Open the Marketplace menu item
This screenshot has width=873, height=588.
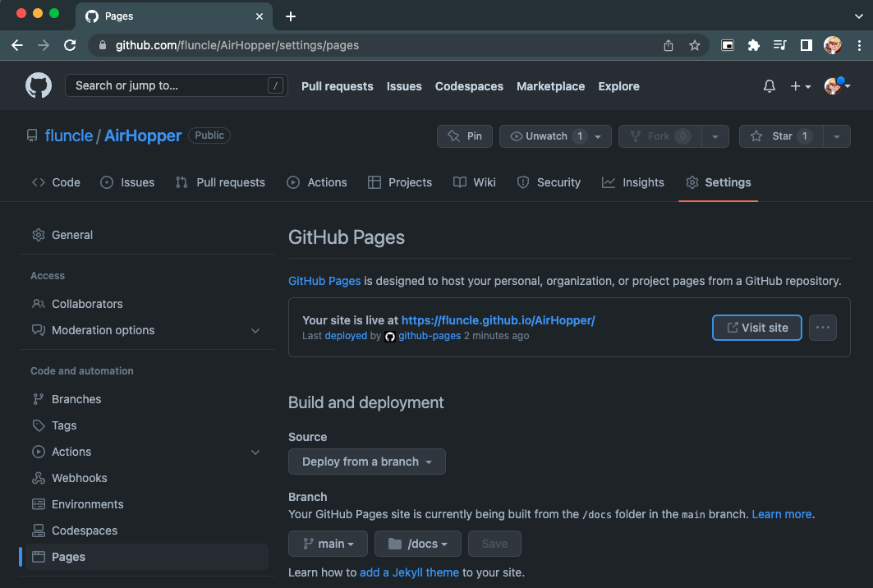550,85
